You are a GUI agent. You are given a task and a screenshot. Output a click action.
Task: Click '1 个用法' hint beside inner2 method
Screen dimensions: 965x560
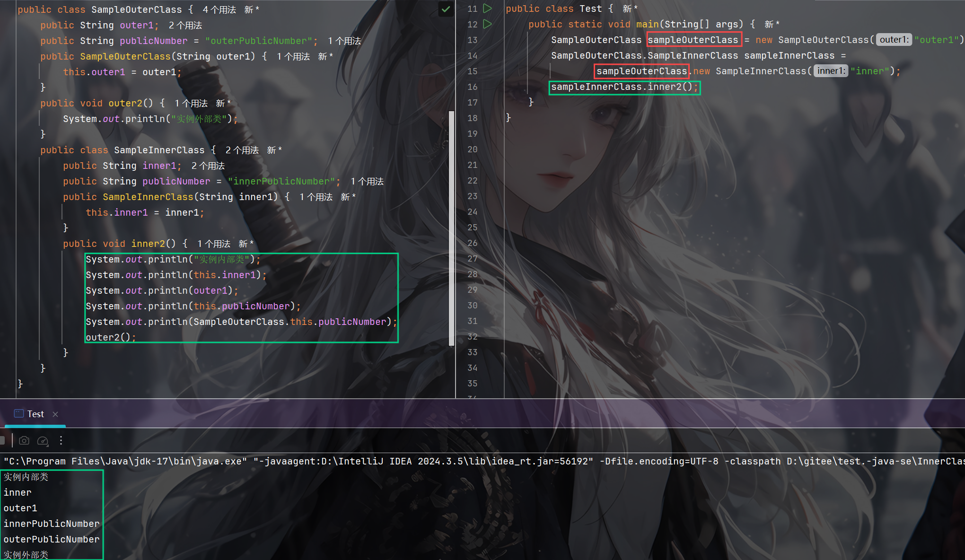[213, 244]
